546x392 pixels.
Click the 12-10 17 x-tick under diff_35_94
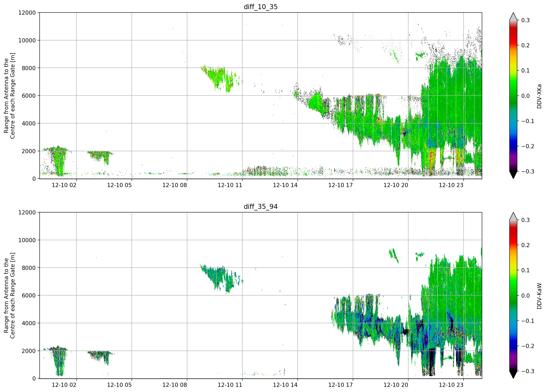tap(341, 385)
